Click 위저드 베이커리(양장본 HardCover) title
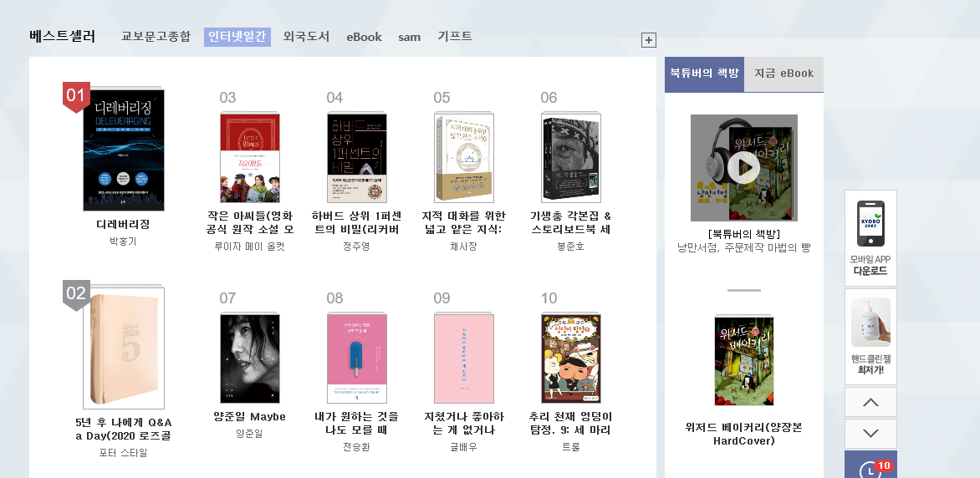Screen dimensions: 980x478 coord(743,435)
